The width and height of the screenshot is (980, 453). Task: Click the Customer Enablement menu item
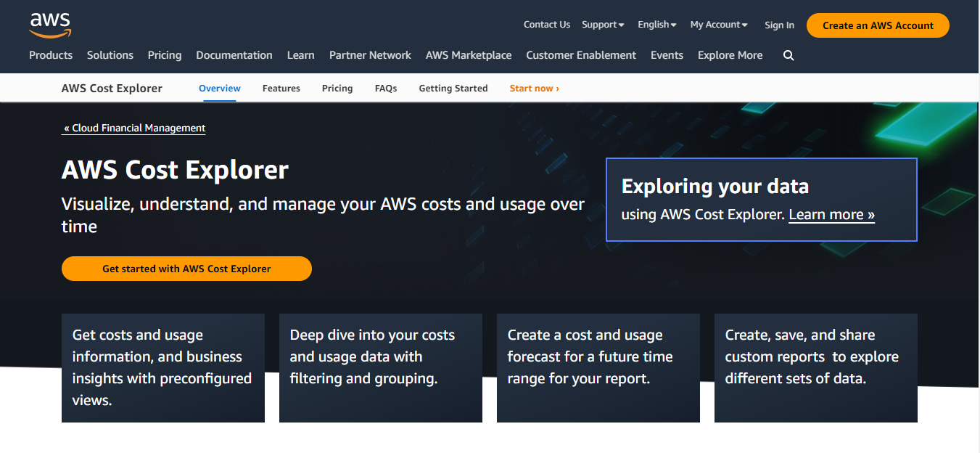(x=580, y=55)
